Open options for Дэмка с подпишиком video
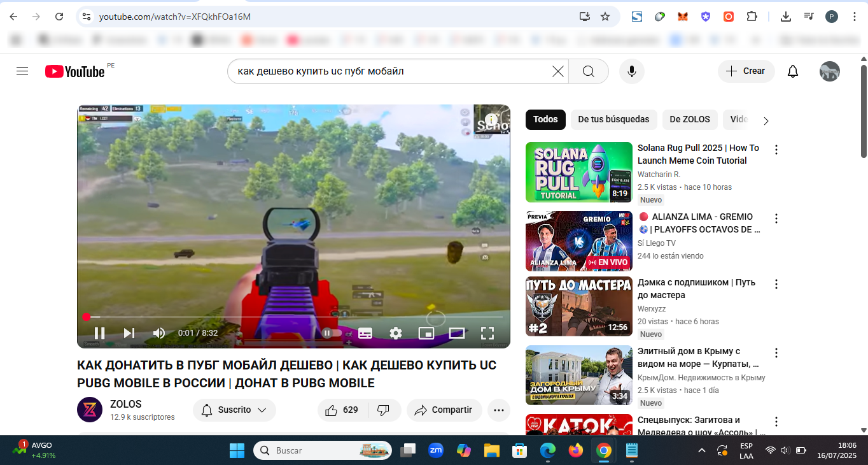This screenshot has width=868, height=465. click(x=776, y=284)
